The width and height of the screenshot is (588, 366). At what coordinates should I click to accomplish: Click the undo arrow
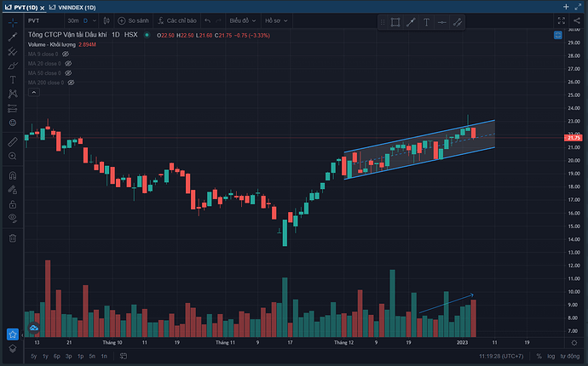[207, 20]
